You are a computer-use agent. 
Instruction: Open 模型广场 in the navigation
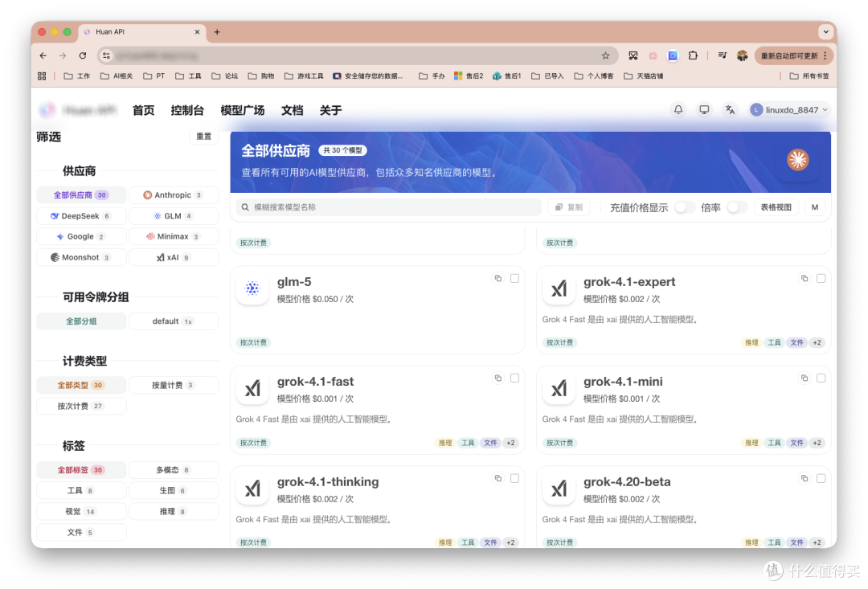tap(243, 110)
